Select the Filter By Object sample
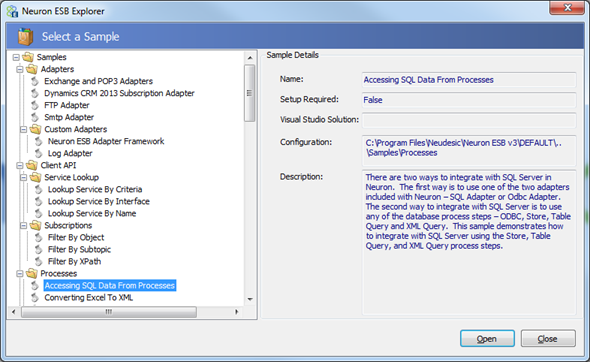The image size is (590, 362). point(76,238)
